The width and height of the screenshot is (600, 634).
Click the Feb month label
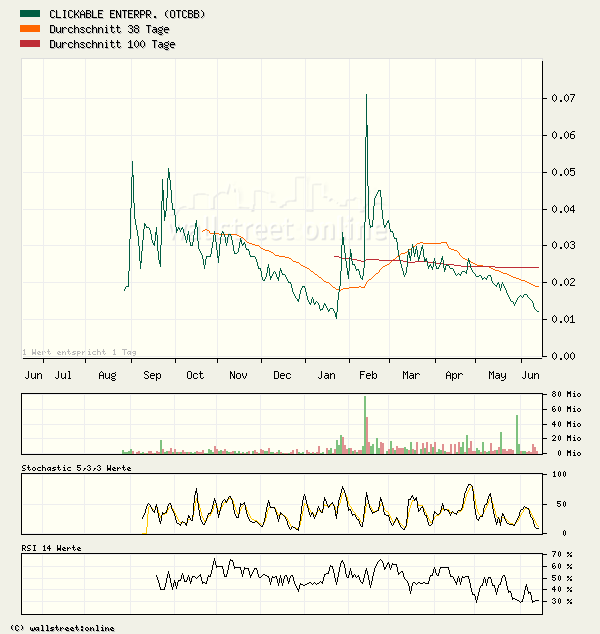tap(368, 375)
